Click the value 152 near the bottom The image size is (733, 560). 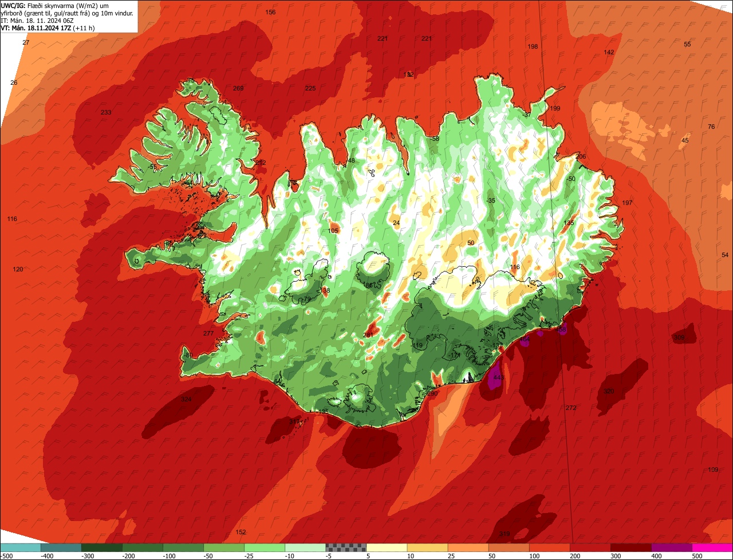[x=241, y=532]
